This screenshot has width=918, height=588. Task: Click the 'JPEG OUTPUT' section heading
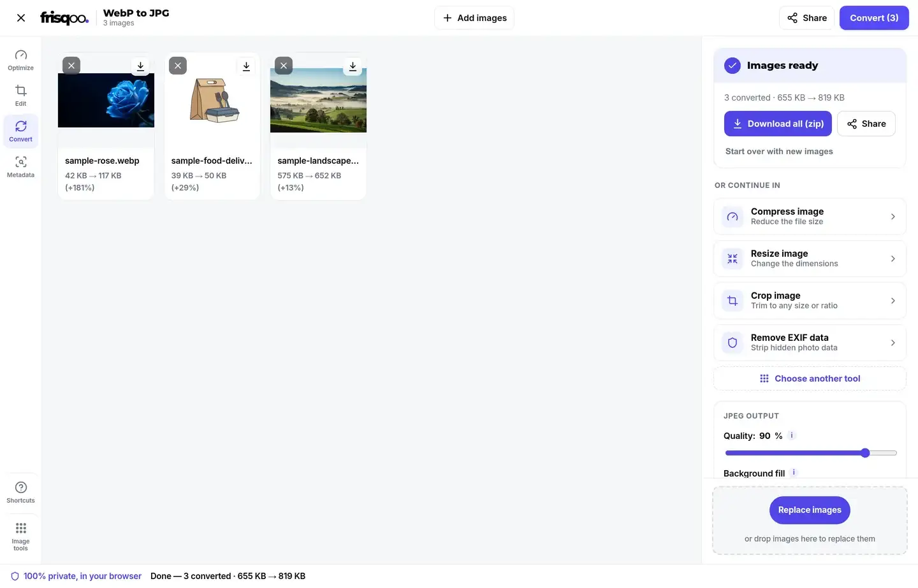(751, 416)
